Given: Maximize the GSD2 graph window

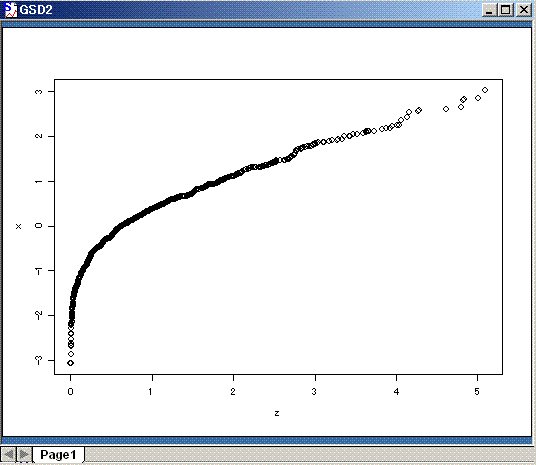Looking at the screenshot, I should [x=506, y=10].
